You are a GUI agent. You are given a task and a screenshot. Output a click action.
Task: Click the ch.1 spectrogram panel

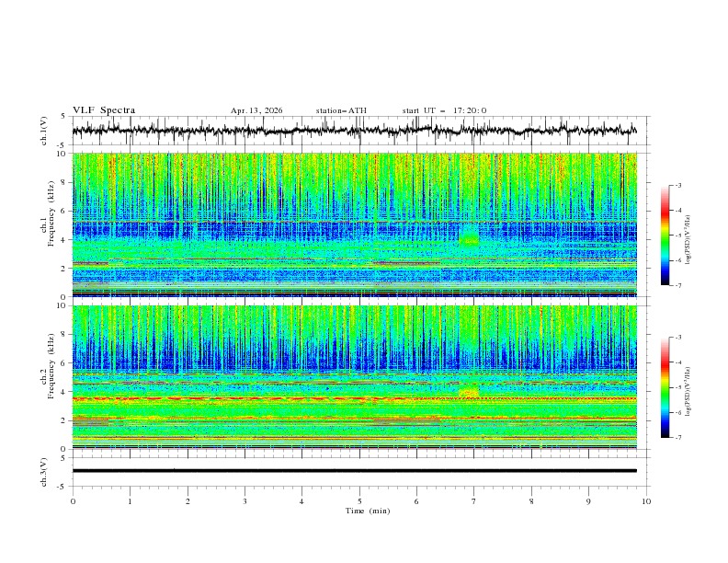[x=355, y=224]
